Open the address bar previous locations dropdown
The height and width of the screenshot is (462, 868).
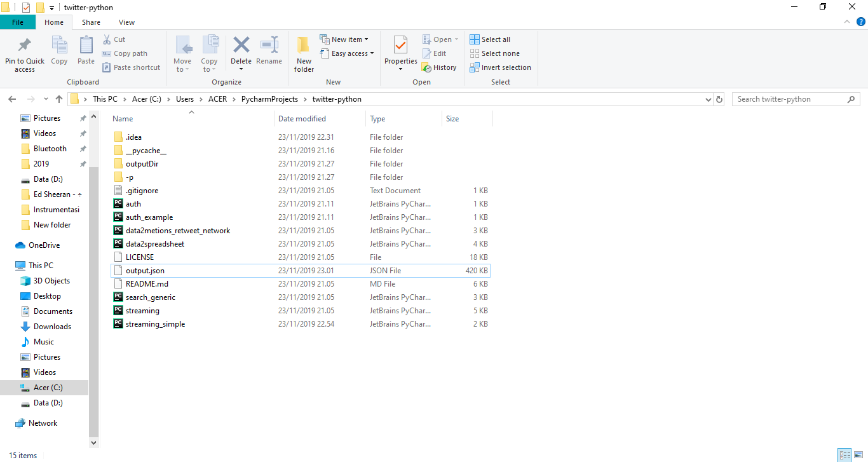coord(708,99)
